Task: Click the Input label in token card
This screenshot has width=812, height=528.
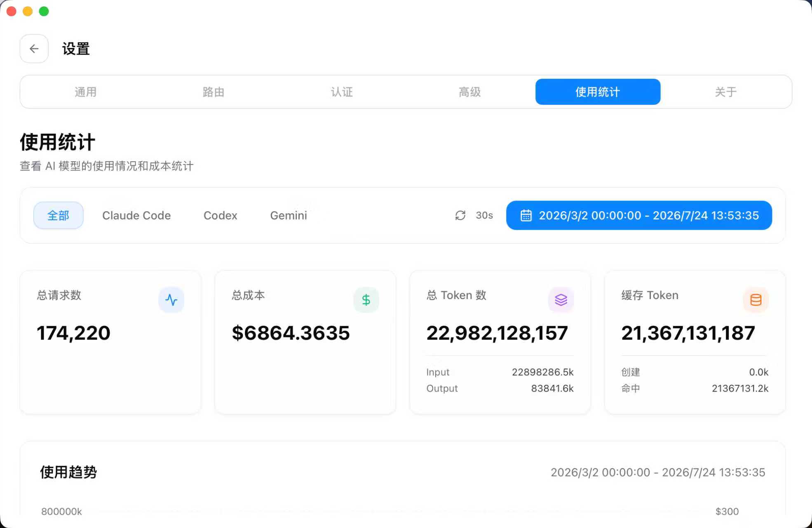Action: point(438,372)
